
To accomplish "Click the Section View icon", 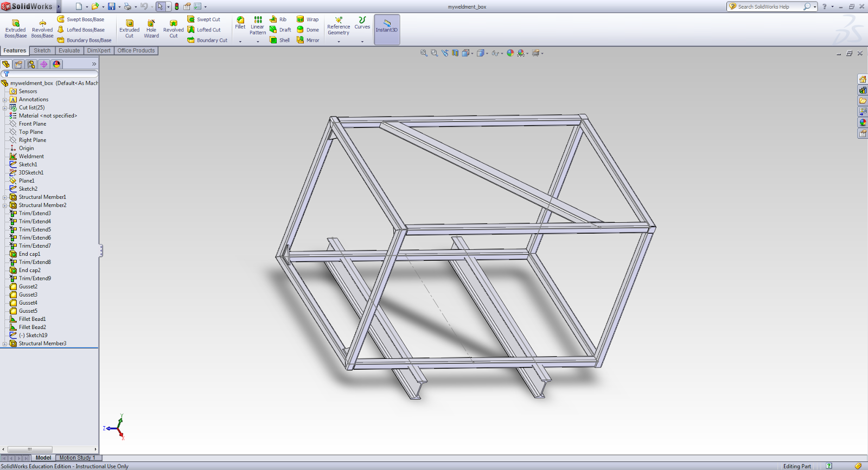I will [455, 53].
